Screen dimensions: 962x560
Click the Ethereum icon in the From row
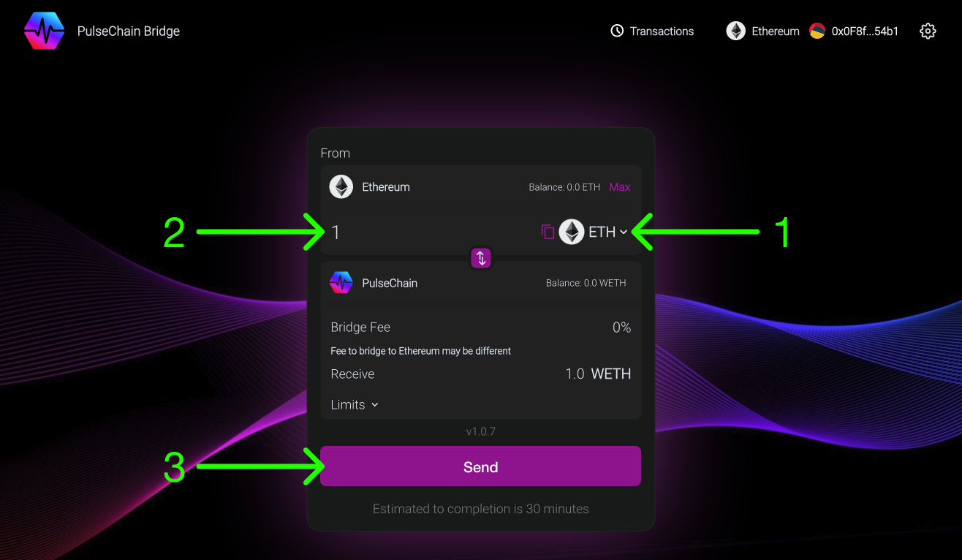[x=341, y=187]
